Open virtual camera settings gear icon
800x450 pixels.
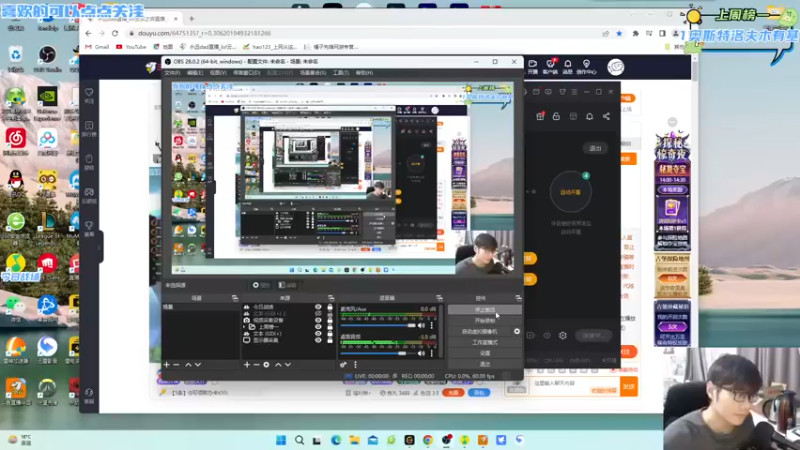[x=517, y=332]
